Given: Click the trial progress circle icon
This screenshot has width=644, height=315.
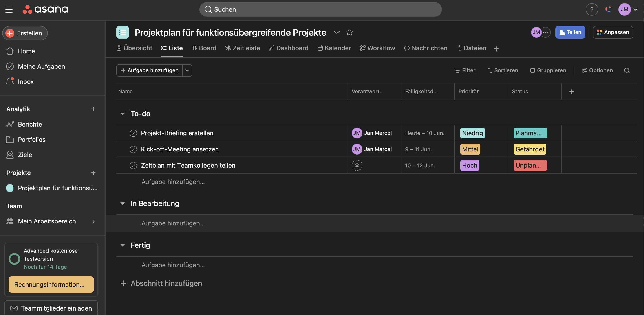Looking at the screenshot, I should [x=14, y=259].
